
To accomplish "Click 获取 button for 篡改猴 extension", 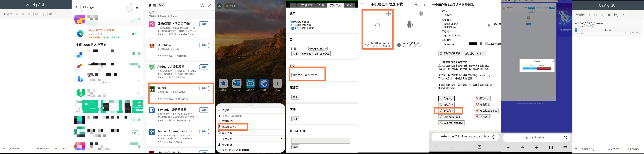I will [204, 88].
